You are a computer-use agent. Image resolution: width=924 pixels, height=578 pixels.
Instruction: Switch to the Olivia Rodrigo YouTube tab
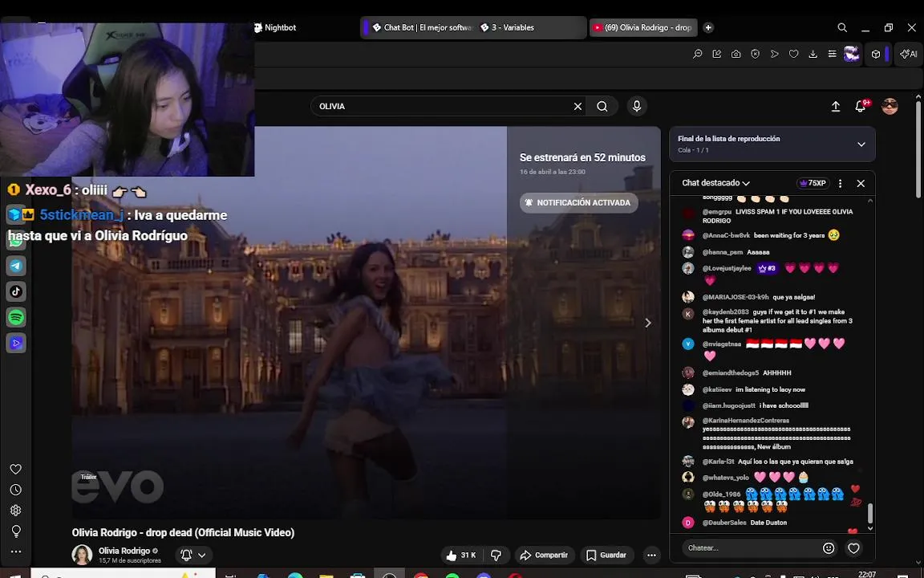click(x=643, y=28)
